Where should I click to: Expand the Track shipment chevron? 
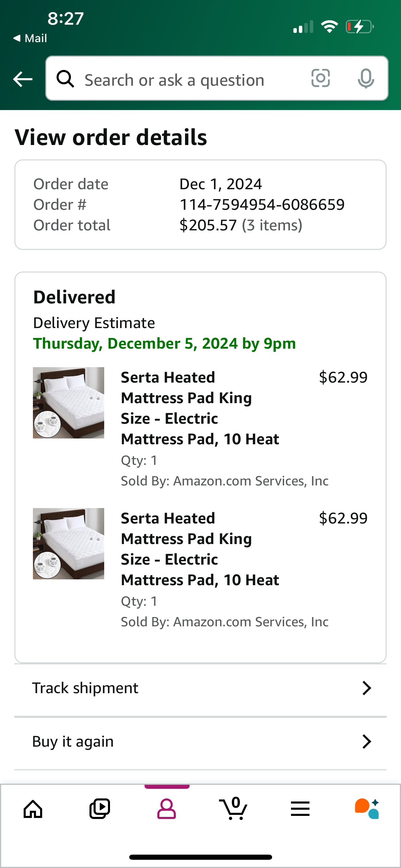click(x=367, y=688)
